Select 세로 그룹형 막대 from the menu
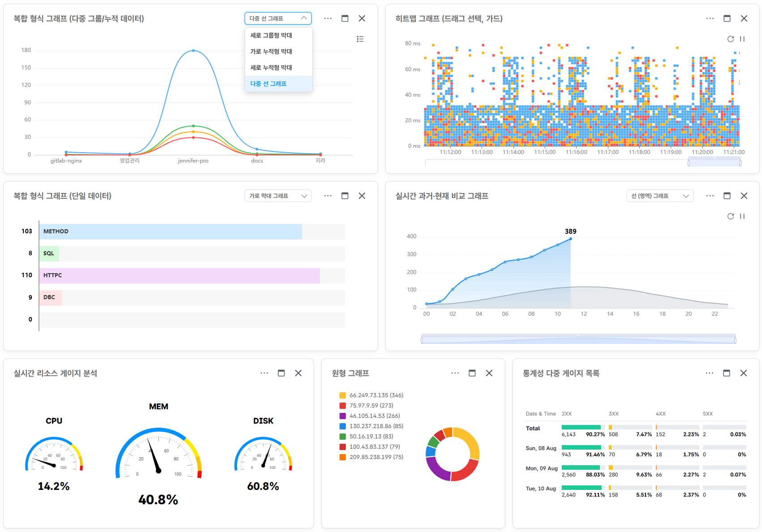This screenshot has height=532, width=762. pyautogui.click(x=271, y=35)
